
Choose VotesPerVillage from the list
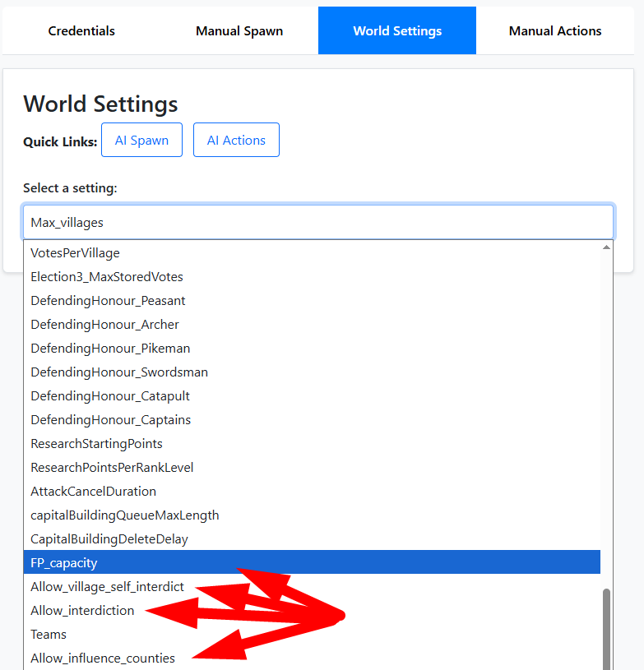pyautogui.click(x=75, y=253)
